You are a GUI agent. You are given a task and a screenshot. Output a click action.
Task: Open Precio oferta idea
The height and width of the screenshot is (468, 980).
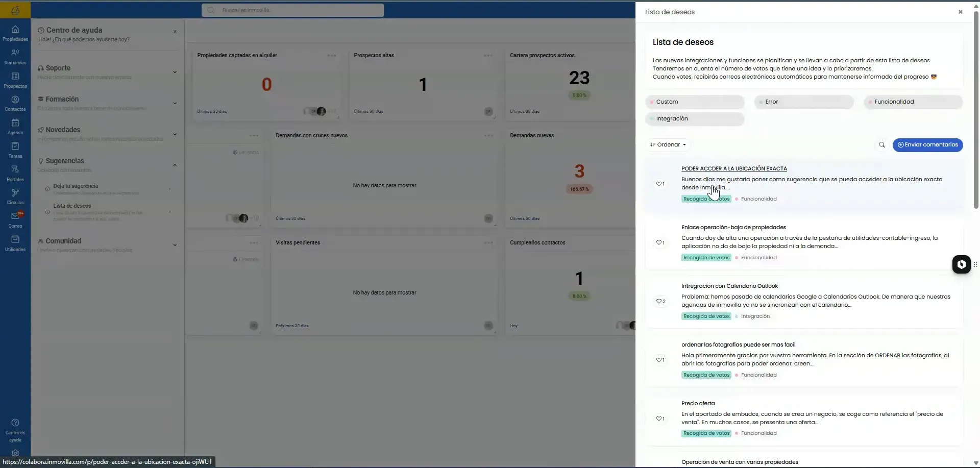[698, 404]
